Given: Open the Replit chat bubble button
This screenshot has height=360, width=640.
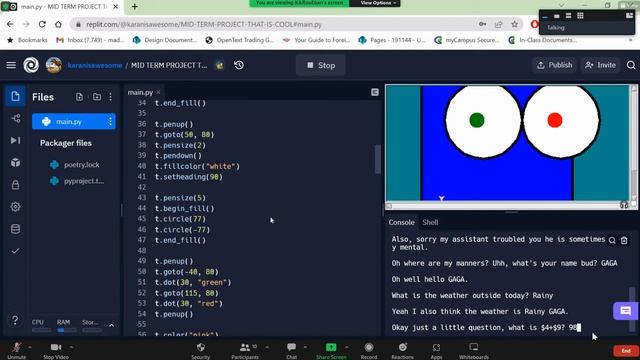Looking at the screenshot, I should click(625, 311).
